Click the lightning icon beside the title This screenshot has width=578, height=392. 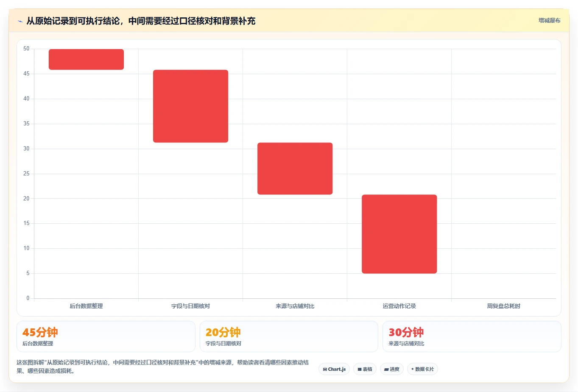[20, 21]
